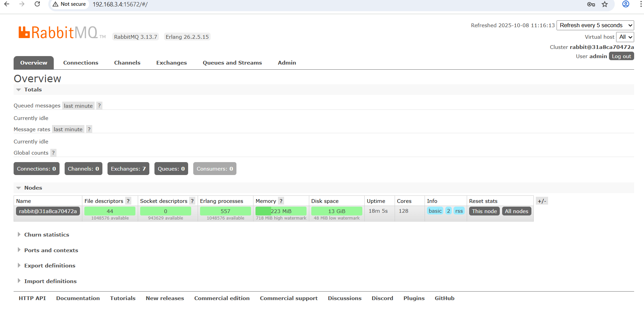This screenshot has height=313, width=644.
Task: Reload the page with the refresh icon
Action: tap(37, 4)
